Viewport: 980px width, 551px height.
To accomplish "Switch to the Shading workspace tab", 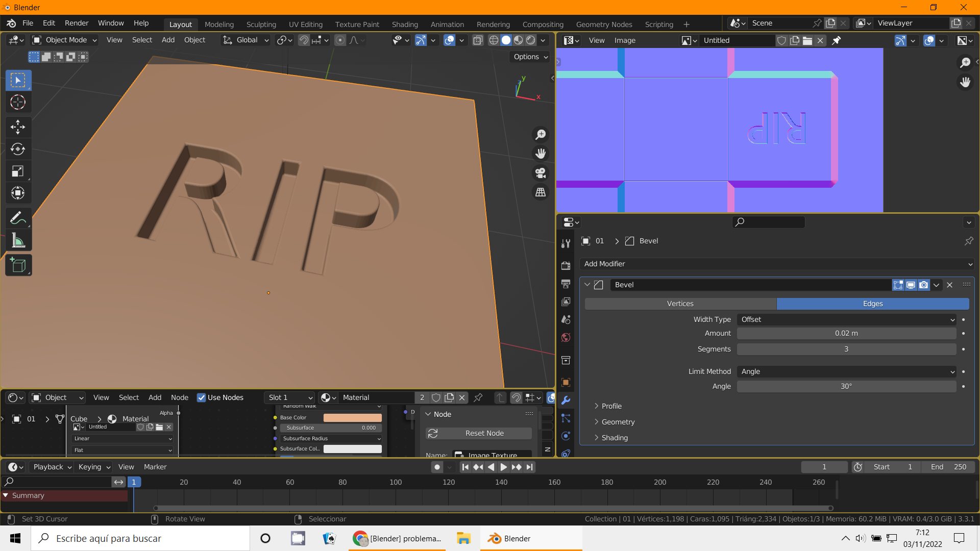I will click(405, 24).
